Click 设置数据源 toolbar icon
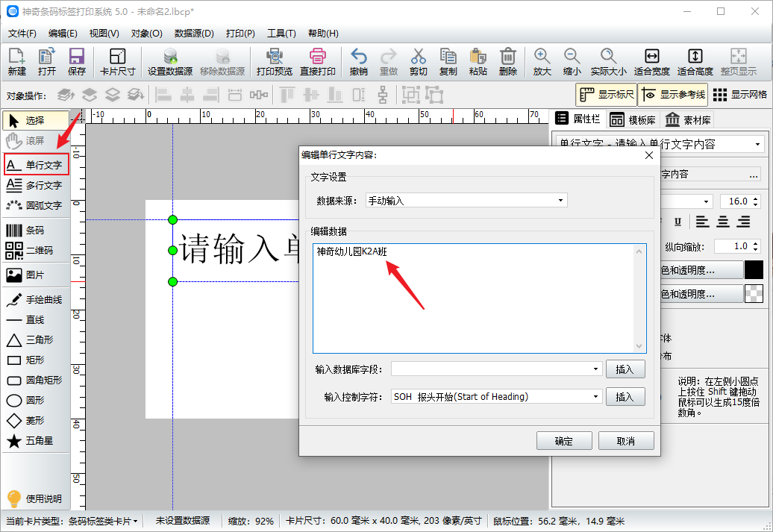The width and height of the screenshot is (773, 532). (x=170, y=62)
